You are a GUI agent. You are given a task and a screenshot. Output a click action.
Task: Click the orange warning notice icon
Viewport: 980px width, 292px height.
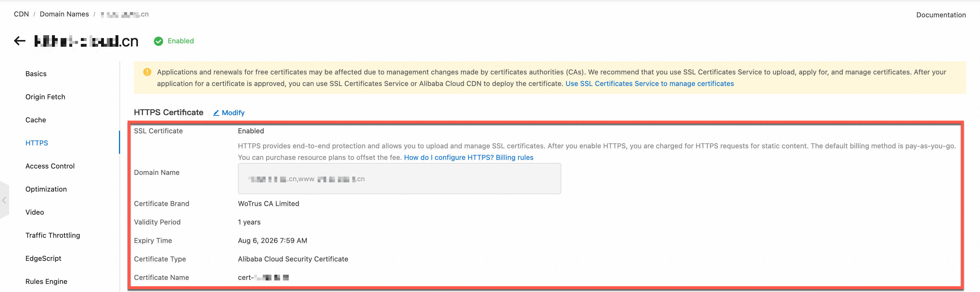[147, 72]
